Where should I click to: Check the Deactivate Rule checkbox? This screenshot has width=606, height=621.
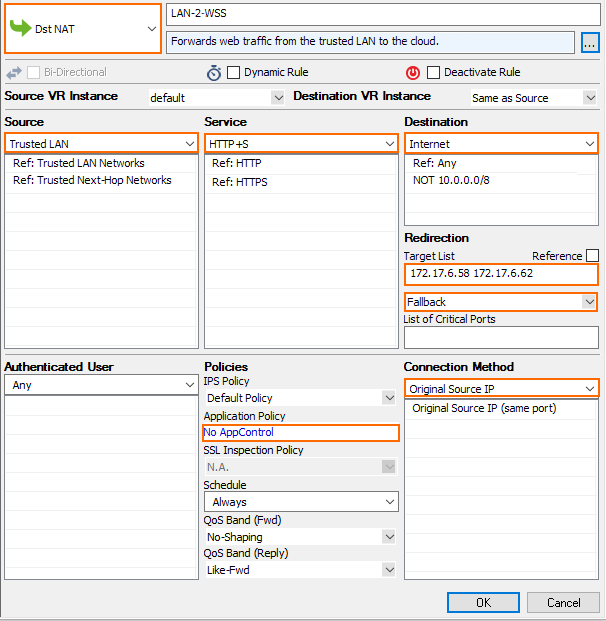tap(433, 73)
